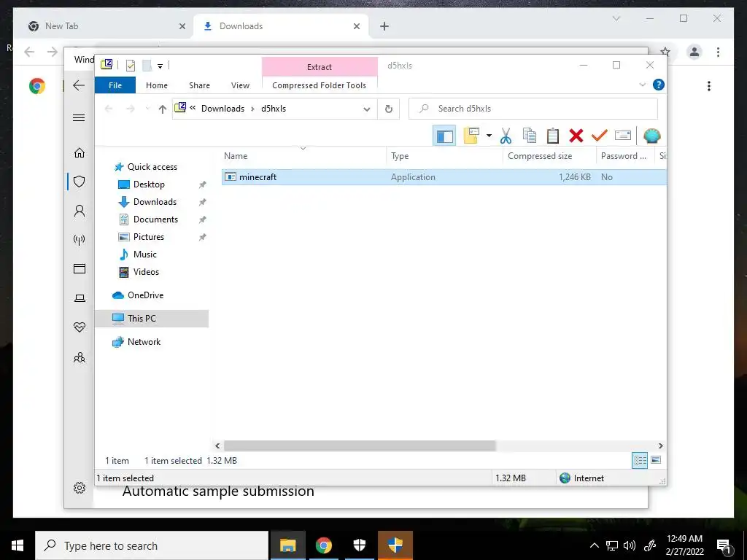The width and height of the screenshot is (747, 560).
Task: Sort by Password column header
Action: (625, 156)
